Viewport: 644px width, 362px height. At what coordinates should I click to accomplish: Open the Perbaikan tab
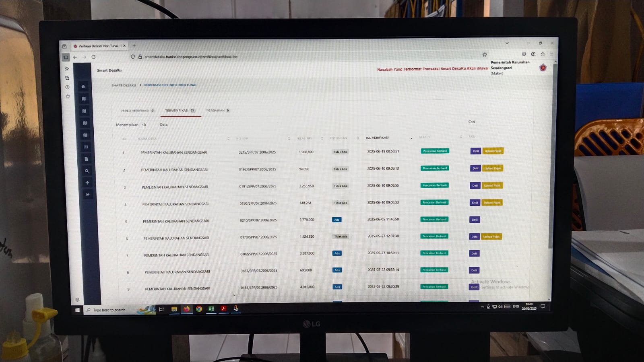[218, 111]
